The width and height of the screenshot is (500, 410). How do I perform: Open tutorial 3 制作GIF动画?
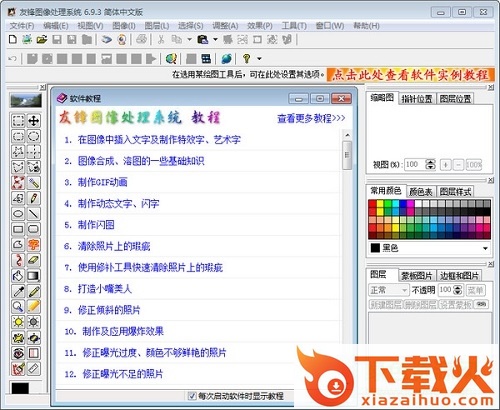(103, 182)
